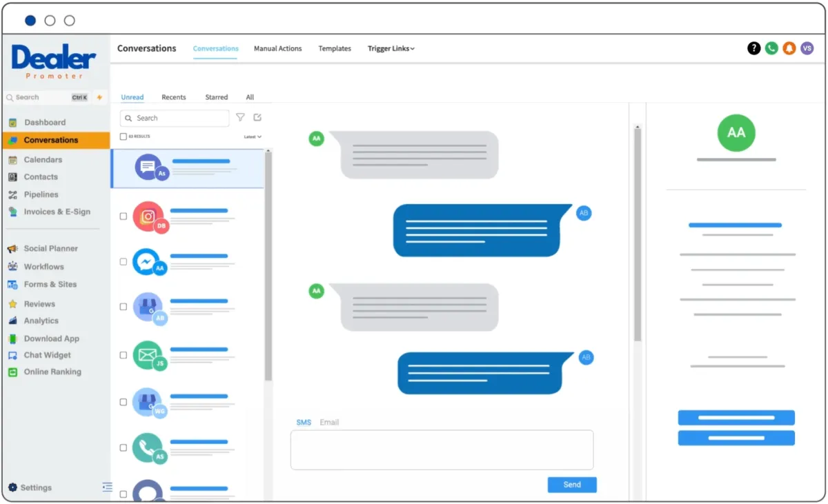Click the Send button
The image size is (828, 504).
pyautogui.click(x=572, y=485)
